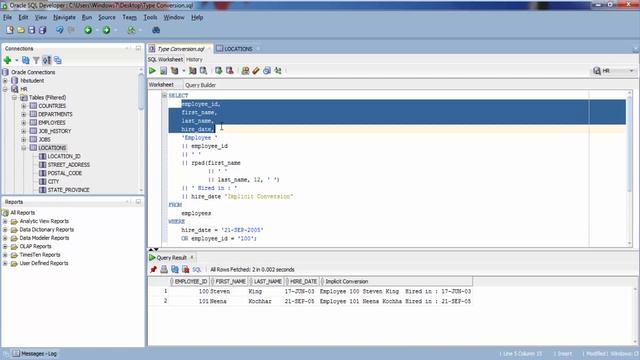
Task: Click the binoculars Find DB Object icon
Action: [x=156, y=30]
